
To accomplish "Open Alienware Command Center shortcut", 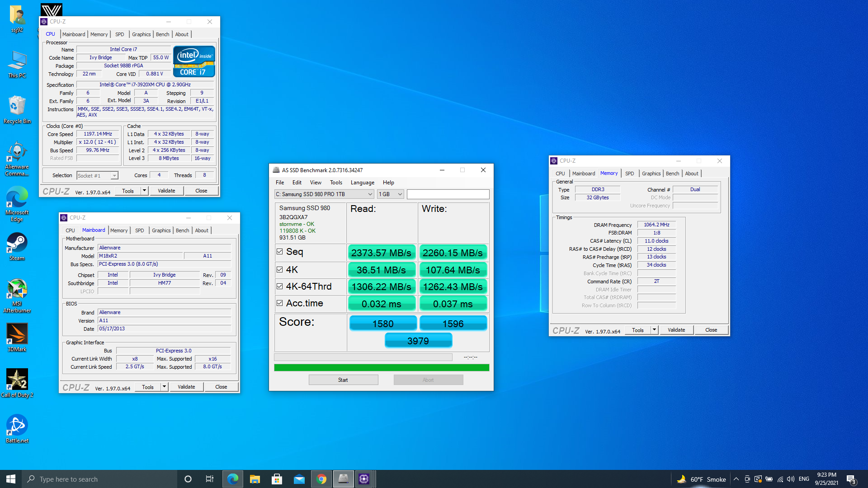I will 17,159.
